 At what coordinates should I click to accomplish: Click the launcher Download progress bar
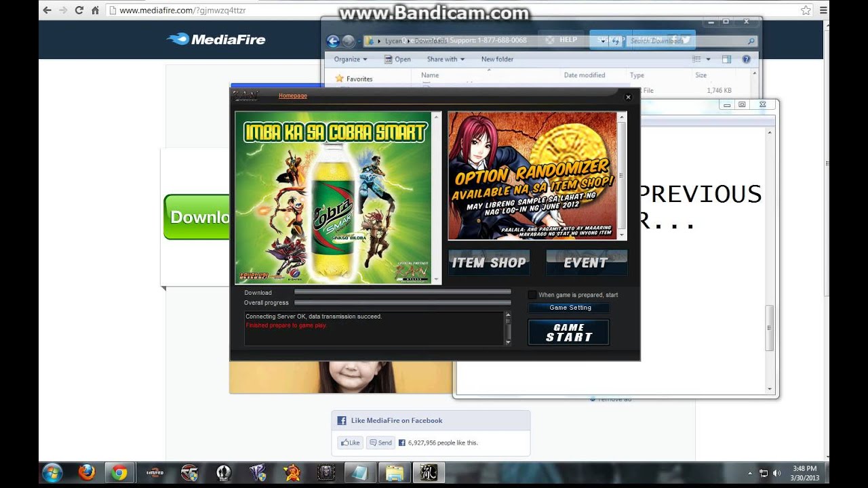403,293
